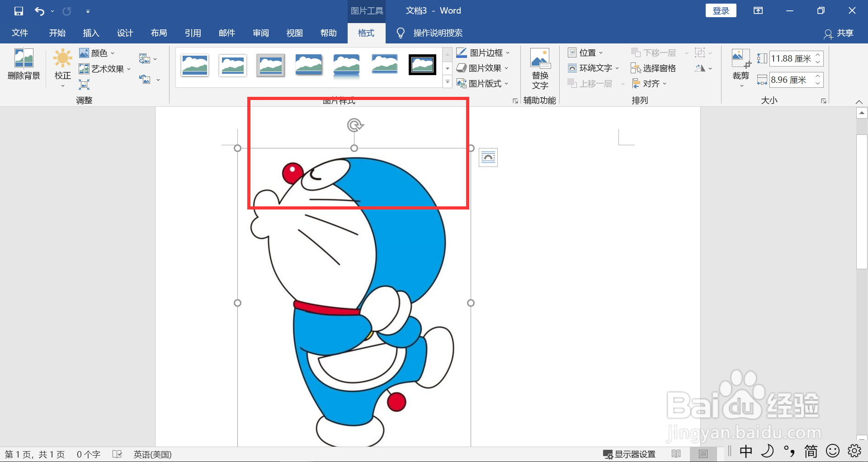The image size is (868, 462).
Task: Open Reset Picture dropdown arrow
Action: click(158, 80)
